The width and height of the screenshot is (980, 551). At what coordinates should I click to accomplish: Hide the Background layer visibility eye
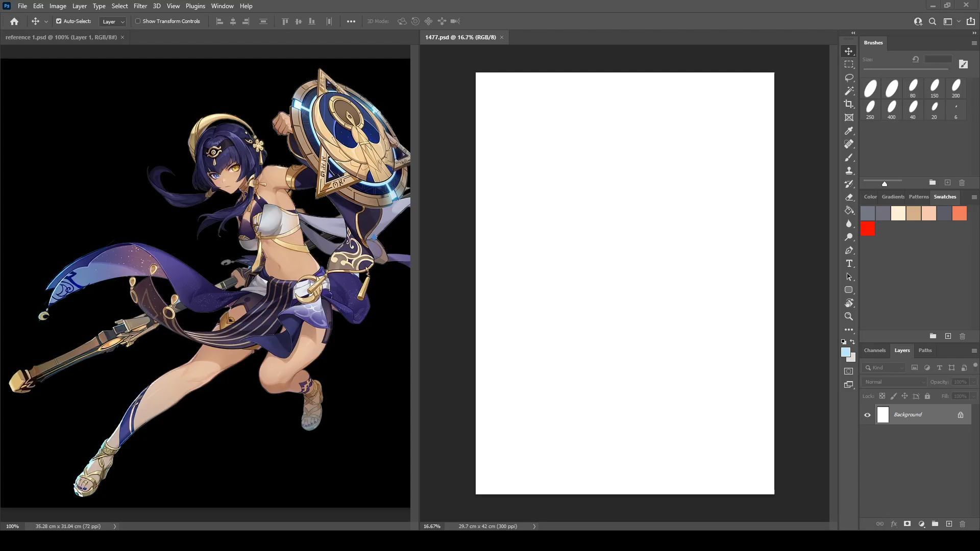click(x=867, y=415)
